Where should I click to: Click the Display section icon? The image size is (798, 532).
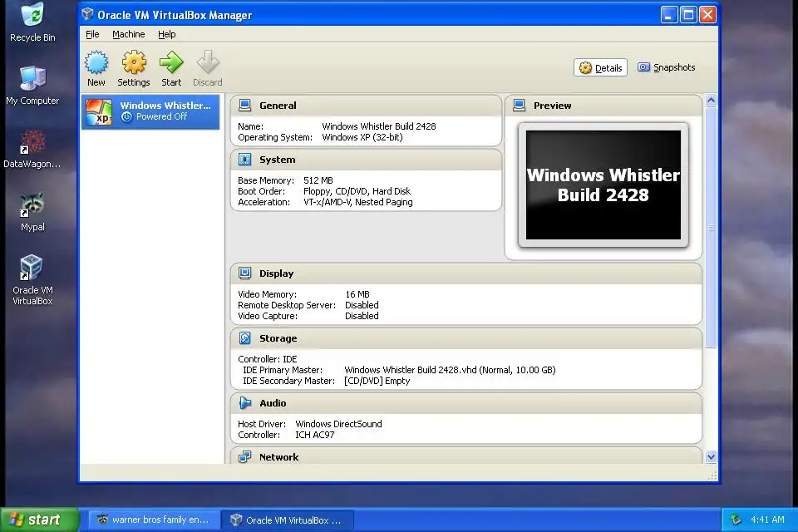[x=244, y=273]
